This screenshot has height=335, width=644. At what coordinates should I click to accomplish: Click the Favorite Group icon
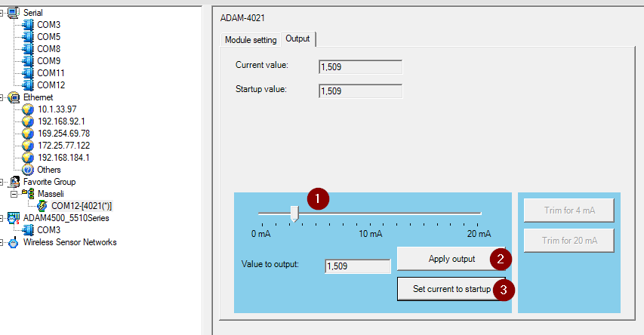tap(14, 182)
